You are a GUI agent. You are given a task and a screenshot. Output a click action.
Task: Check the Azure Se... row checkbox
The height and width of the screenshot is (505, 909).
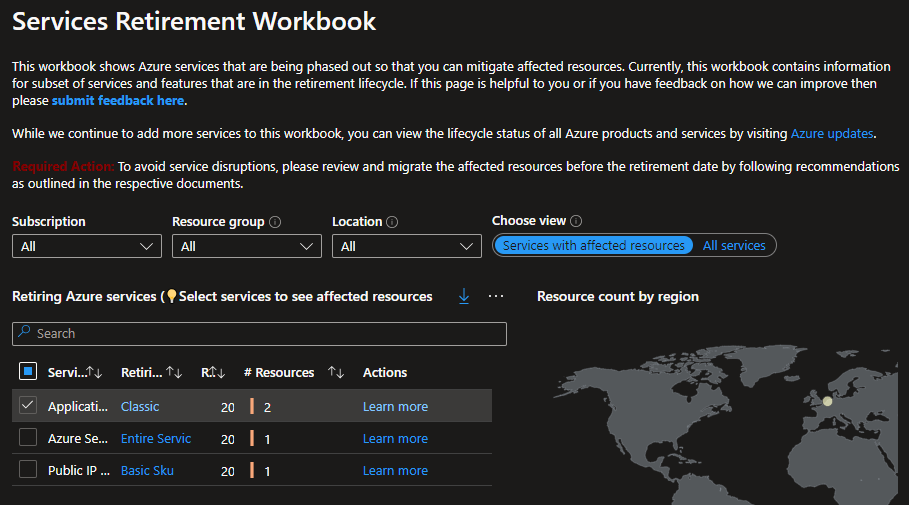[x=28, y=437]
